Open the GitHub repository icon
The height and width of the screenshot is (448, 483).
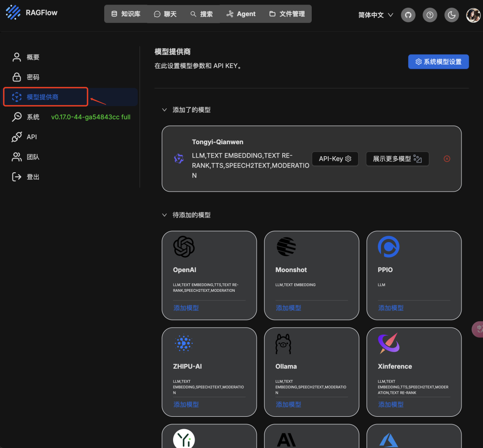pos(408,15)
